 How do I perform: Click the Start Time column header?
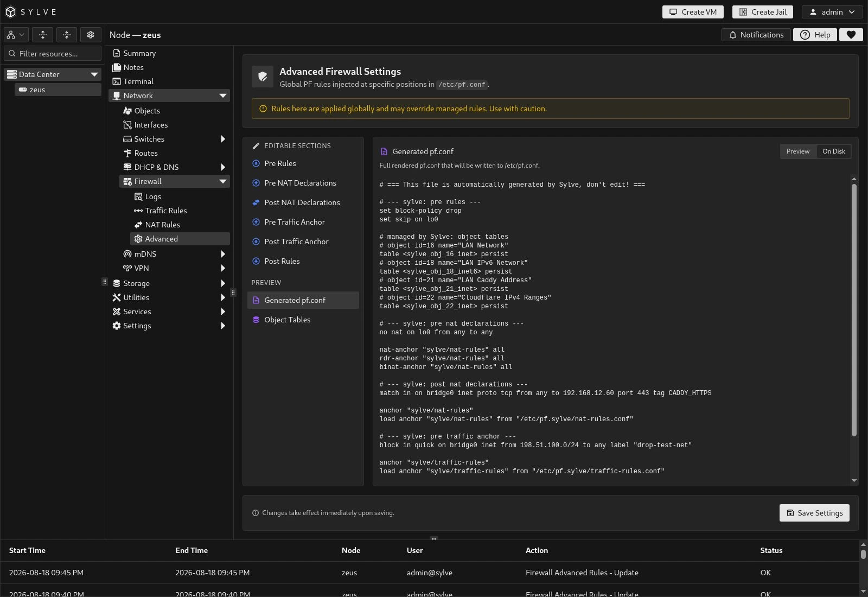pos(27,550)
